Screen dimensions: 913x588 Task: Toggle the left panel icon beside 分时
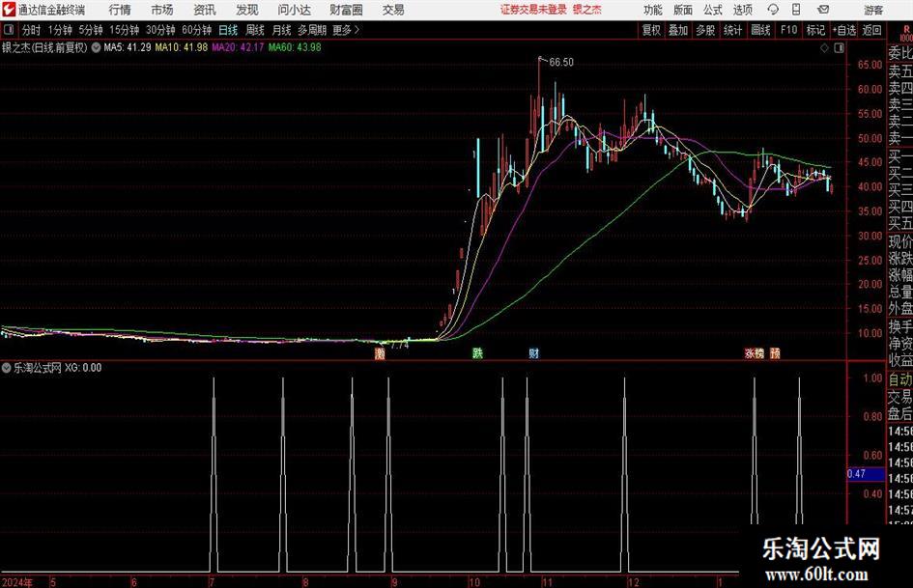click(x=9, y=30)
